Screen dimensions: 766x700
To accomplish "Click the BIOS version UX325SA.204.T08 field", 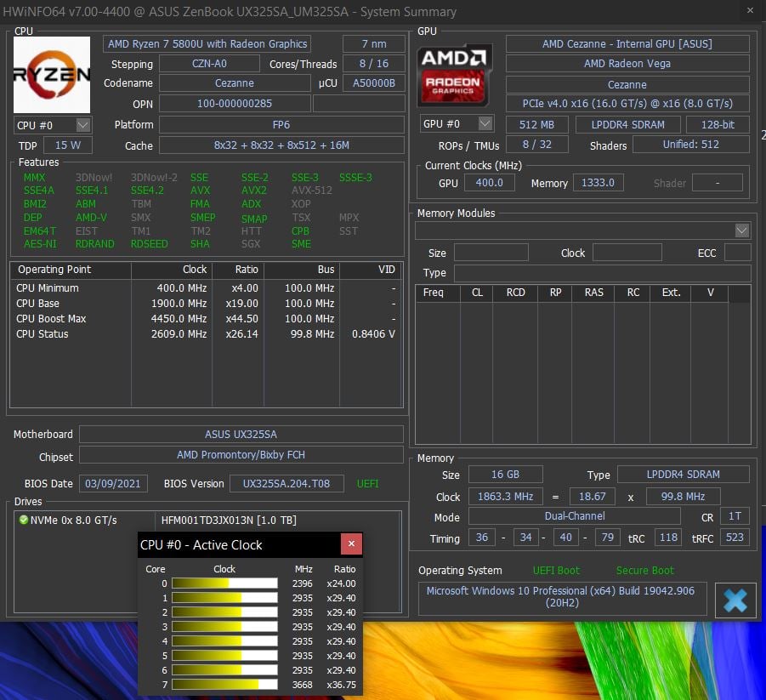I will point(287,483).
